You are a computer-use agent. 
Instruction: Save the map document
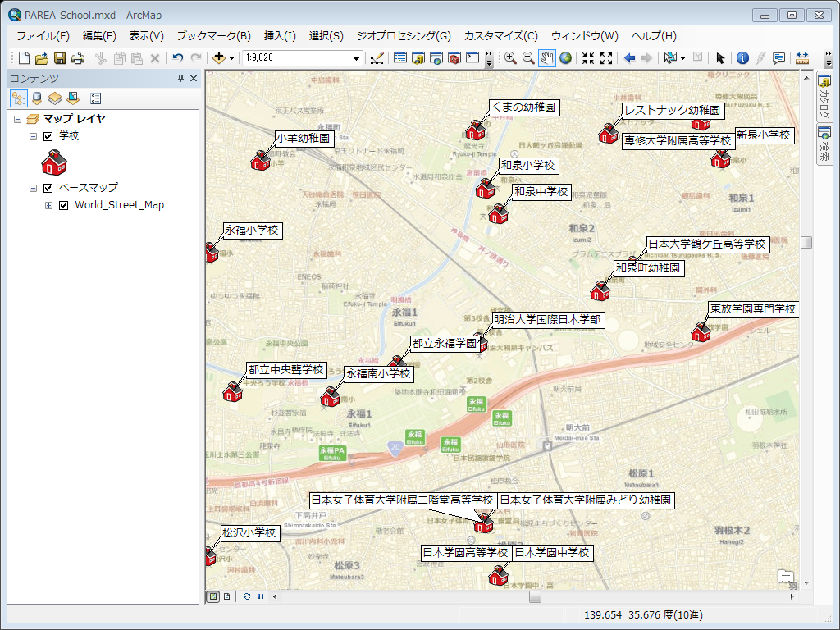pos(59,58)
